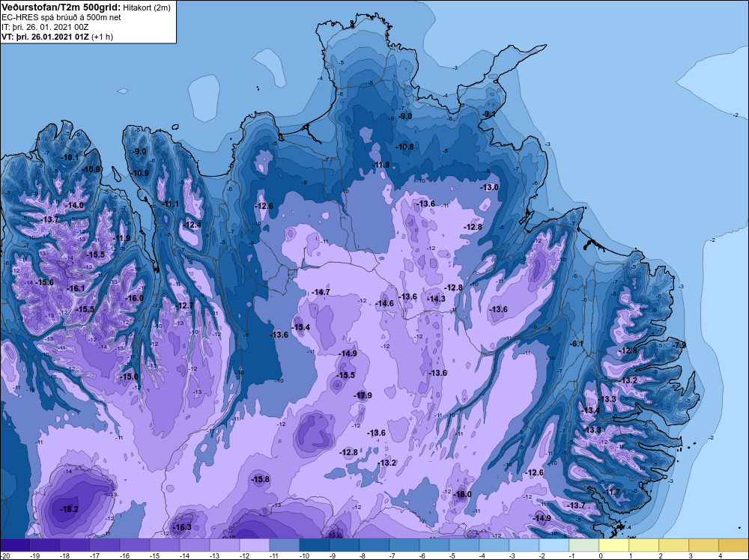The image size is (749, 560).
Task: Click the legend scale label '-14'
Action: click(184, 556)
